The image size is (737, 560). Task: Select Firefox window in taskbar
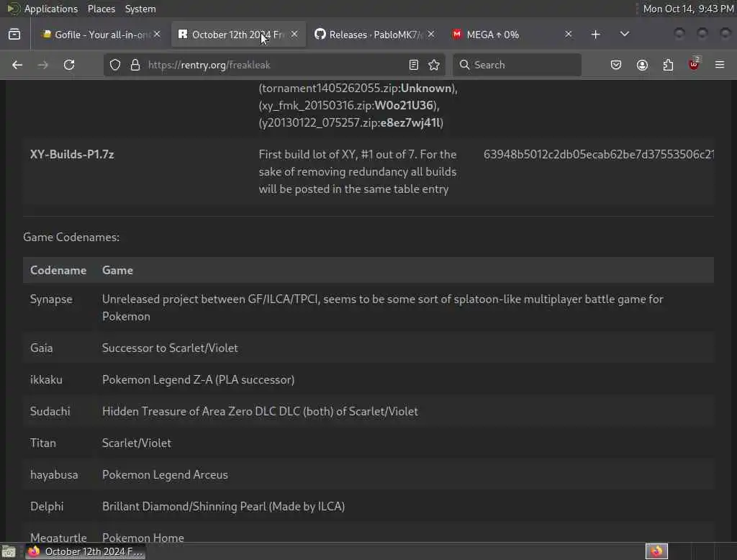click(x=85, y=551)
